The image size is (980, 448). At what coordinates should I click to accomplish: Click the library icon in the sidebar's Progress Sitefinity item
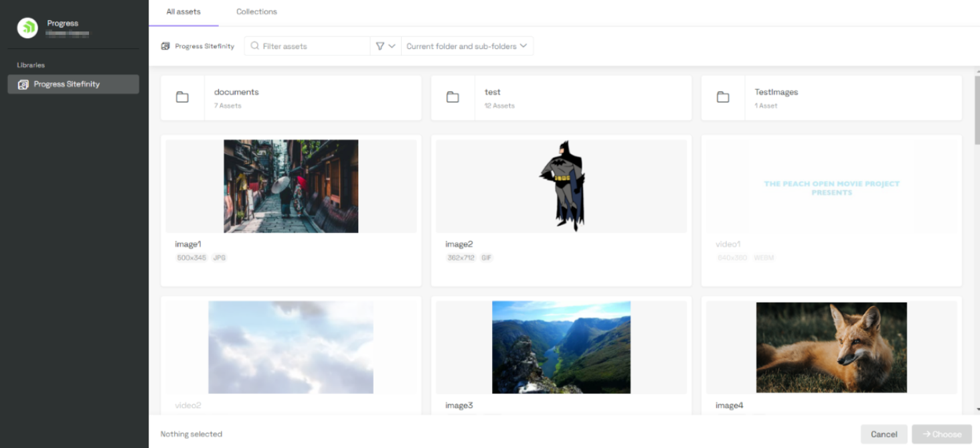(23, 84)
